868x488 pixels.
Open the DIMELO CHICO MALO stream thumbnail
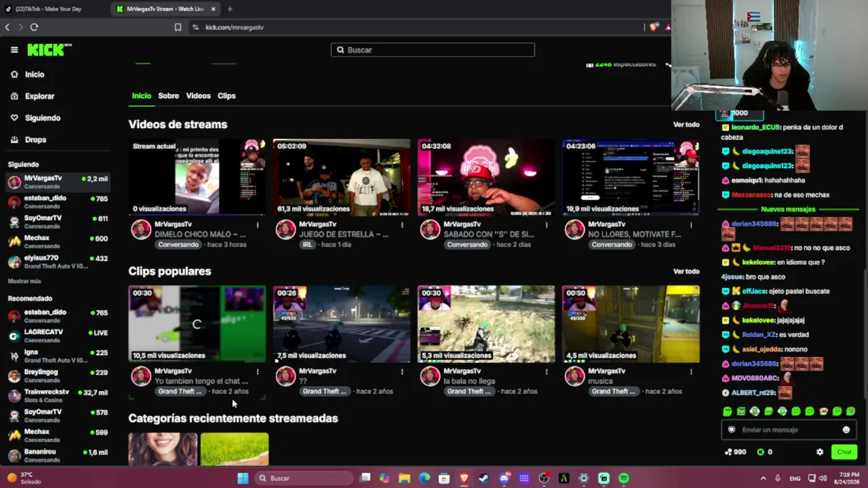pos(197,178)
